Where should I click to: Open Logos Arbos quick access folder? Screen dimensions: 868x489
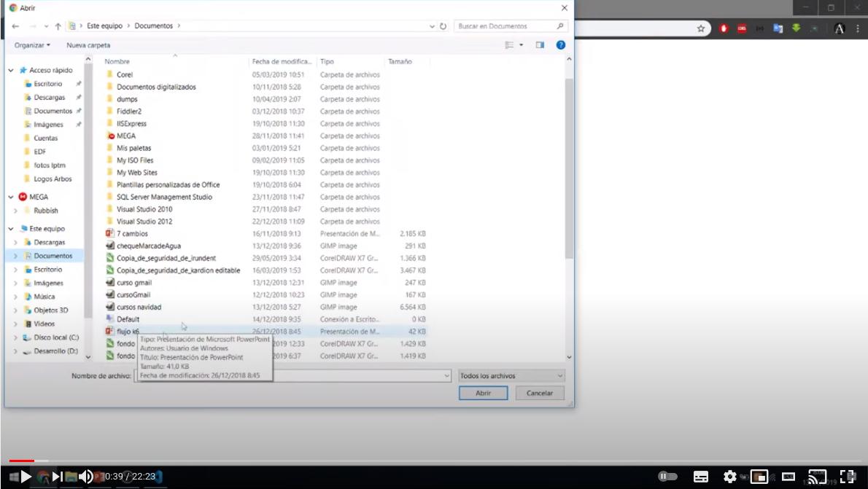[x=52, y=179]
